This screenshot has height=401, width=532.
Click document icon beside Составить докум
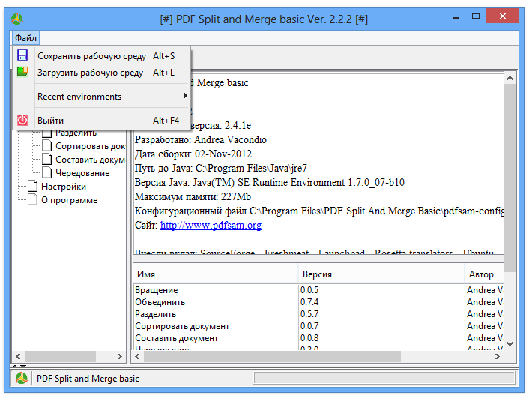click(x=46, y=160)
